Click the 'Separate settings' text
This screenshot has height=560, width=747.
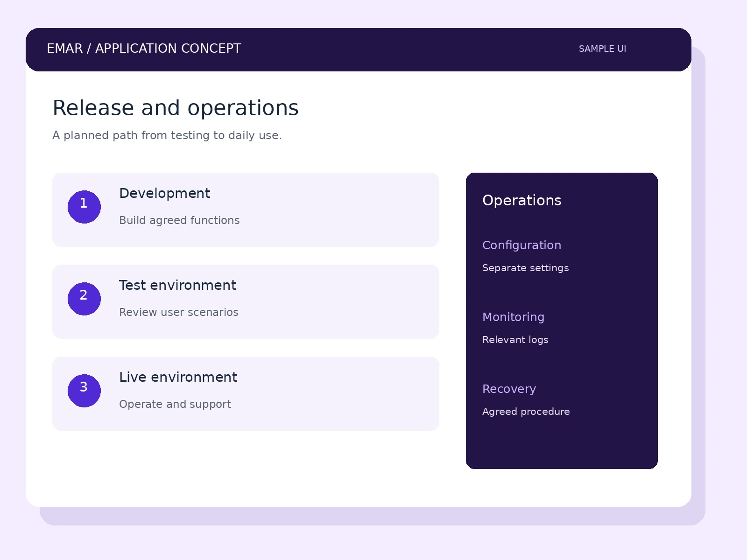click(x=525, y=268)
